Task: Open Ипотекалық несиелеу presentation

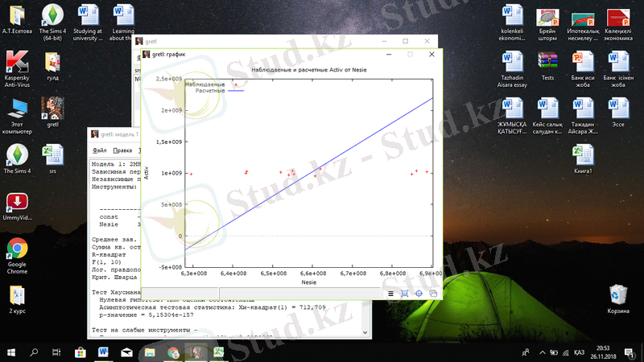Action: pyautogui.click(x=583, y=25)
